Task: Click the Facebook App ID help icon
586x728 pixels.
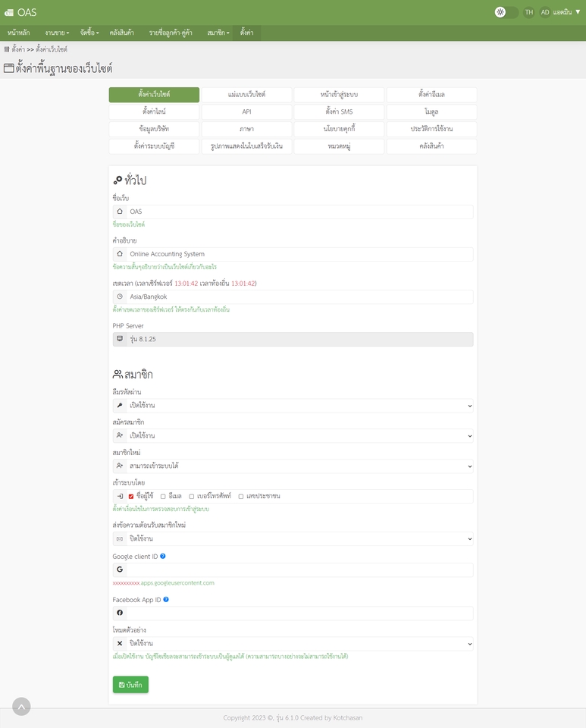Action: [166, 599]
